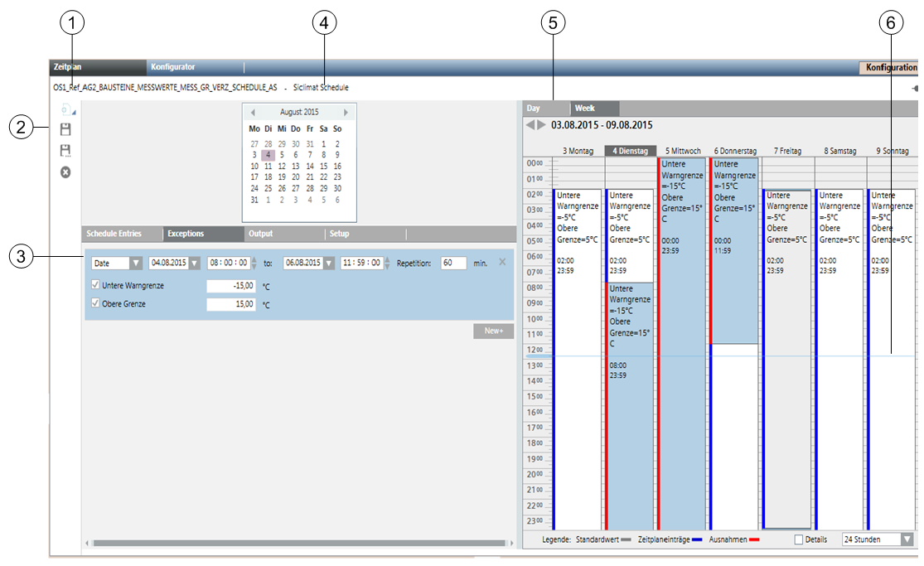
Task: Go to previous week in the schedule view
Action: pos(530,125)
